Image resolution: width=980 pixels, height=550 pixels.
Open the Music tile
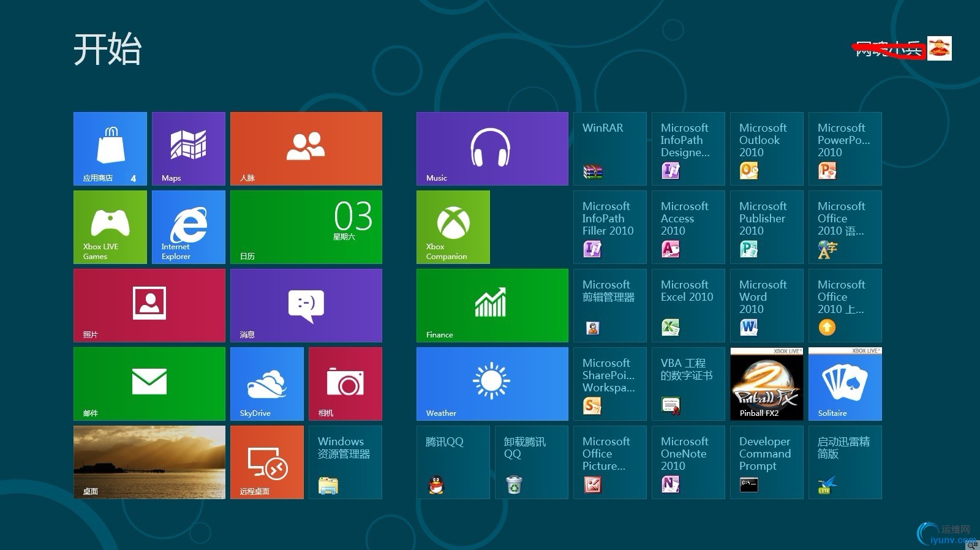492,149
